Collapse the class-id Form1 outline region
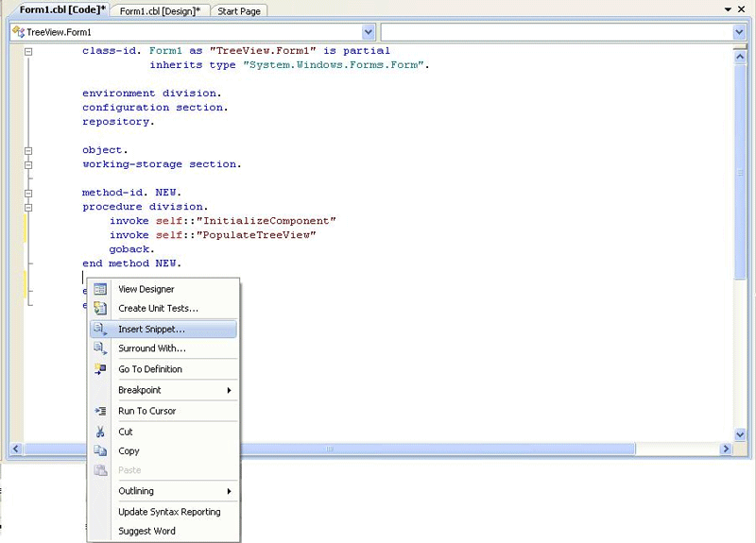Image resolution: width=756 pixels, height=543 pixels. 28,51
